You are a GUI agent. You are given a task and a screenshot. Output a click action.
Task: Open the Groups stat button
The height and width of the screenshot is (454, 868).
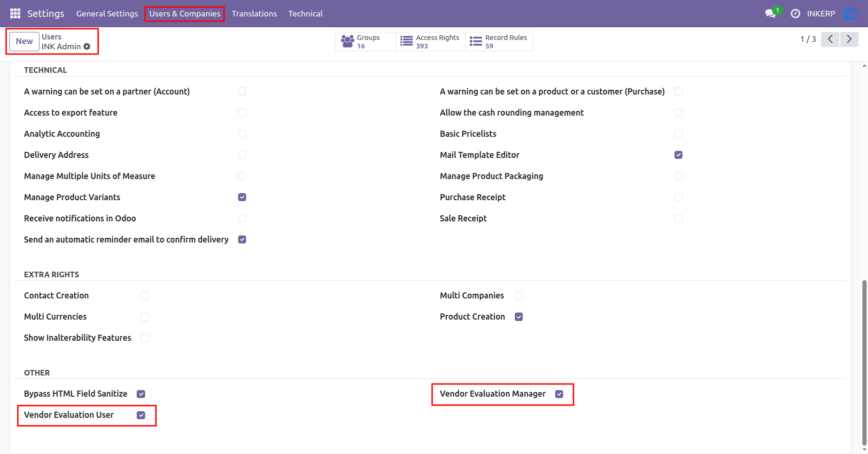(x=365, y=41)
